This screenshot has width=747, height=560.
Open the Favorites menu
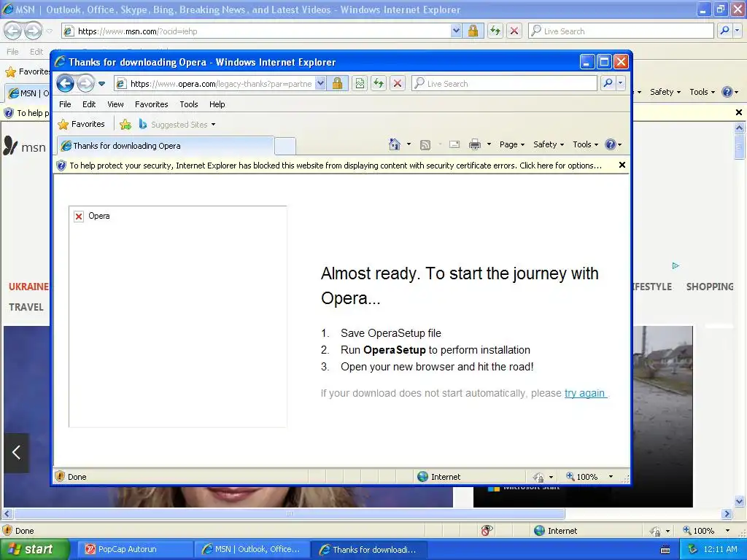[x=152, y=104]
